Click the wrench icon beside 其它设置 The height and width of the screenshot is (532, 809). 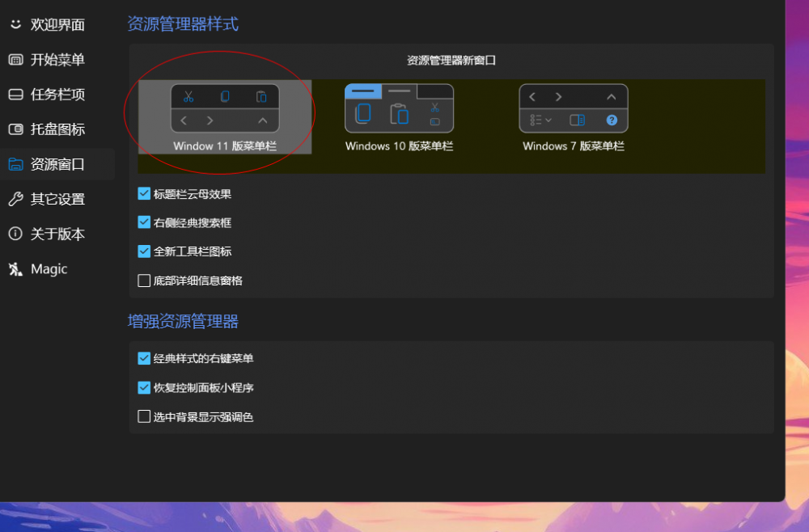click(15, 199)
